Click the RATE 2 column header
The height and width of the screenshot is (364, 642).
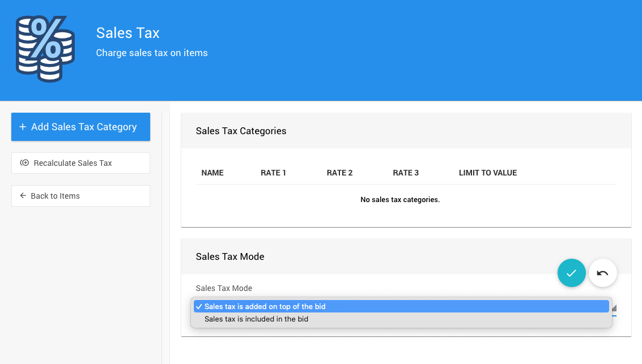pos(339,173)
